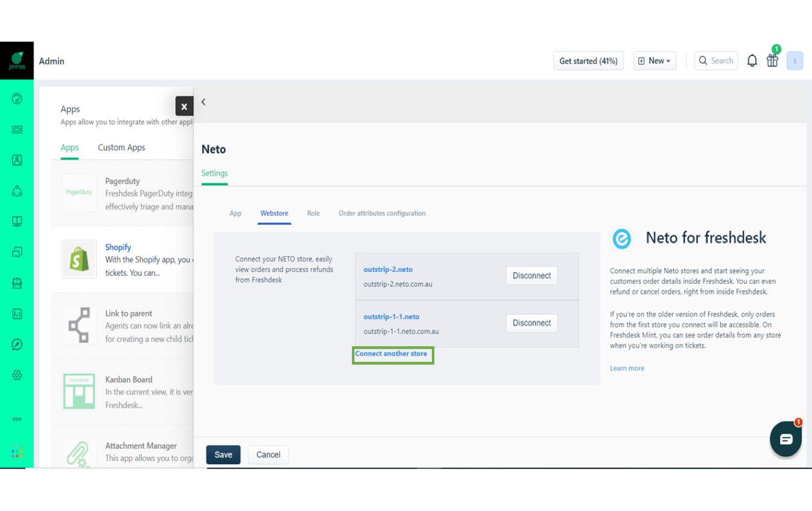Select the Tickets icon in the sidebar
The image size is (812, 511).
[16, 129]
